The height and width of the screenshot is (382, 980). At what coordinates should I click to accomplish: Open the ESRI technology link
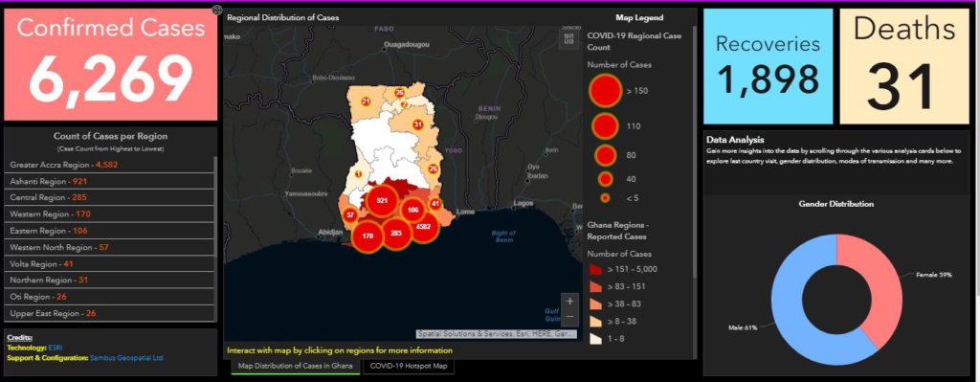coord(55,348)
